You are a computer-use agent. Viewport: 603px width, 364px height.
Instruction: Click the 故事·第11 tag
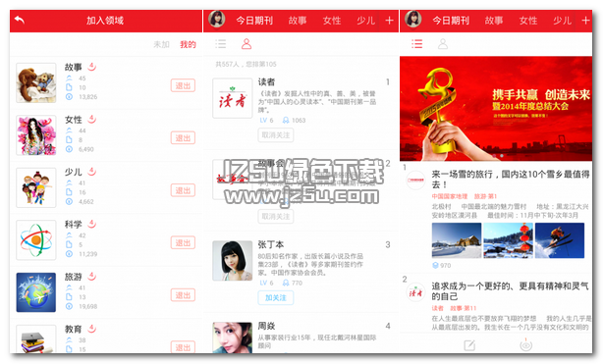(464, 308)
